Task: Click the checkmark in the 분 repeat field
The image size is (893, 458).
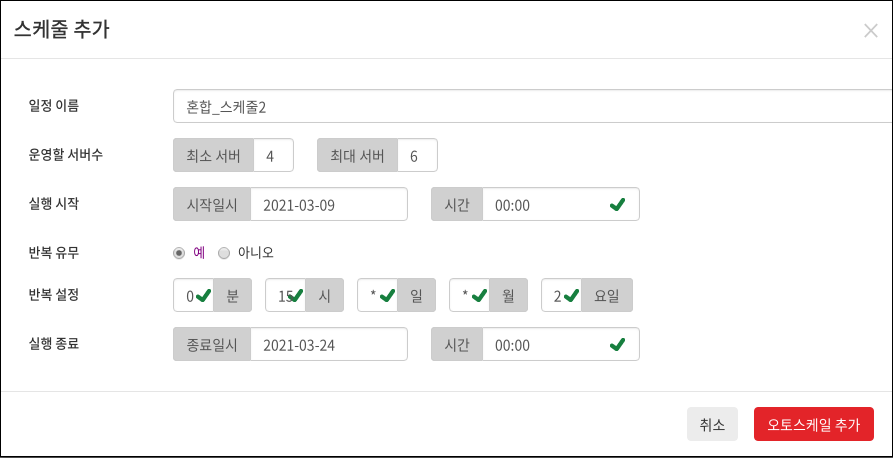Action: pyautogui.click(x=203, y=295)
